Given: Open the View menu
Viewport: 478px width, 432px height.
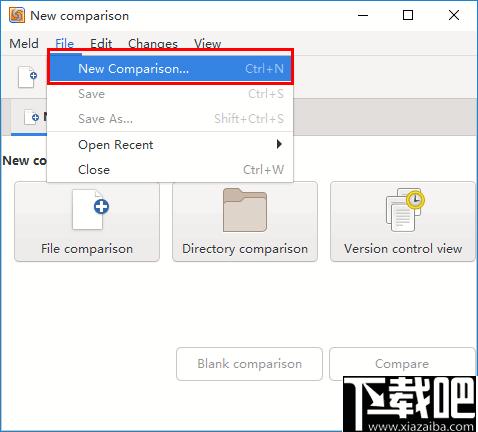Looking at the screenshot, I should 207,44.
